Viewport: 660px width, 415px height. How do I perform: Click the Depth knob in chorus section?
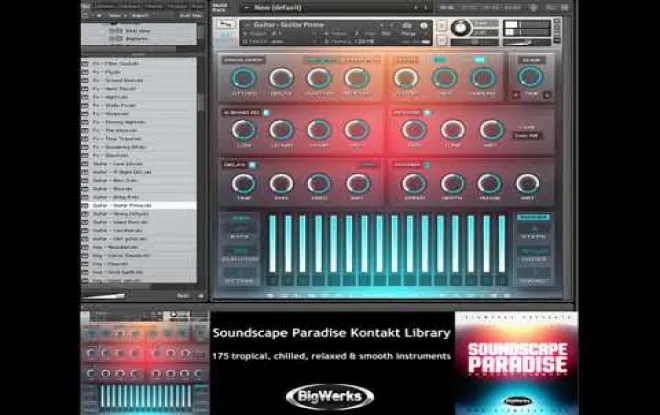(x=452, y=184)
